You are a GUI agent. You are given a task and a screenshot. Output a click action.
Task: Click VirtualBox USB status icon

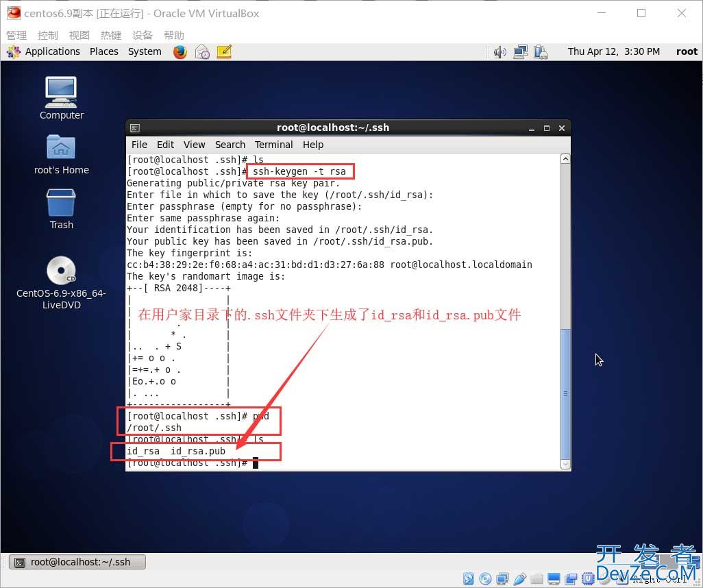pos(520,579)
